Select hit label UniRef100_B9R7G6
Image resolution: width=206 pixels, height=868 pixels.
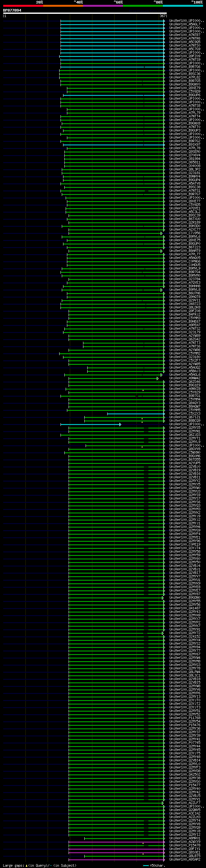185,67
